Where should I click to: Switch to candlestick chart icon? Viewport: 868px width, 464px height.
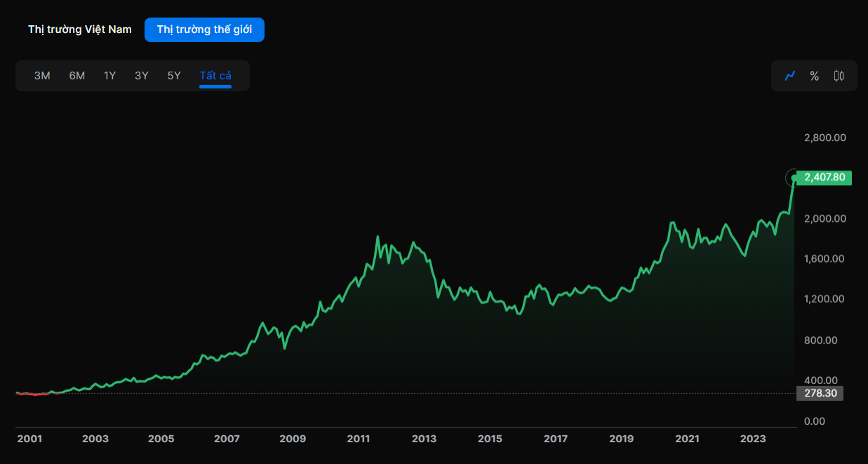tap(839, 76)
